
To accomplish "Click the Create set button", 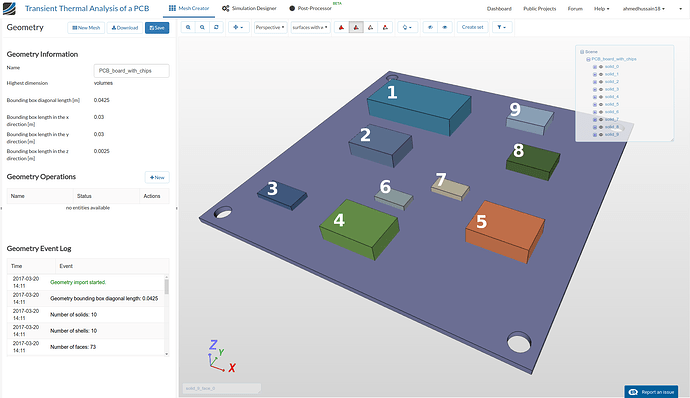I will pyautogui.click(x=472, y=27).
